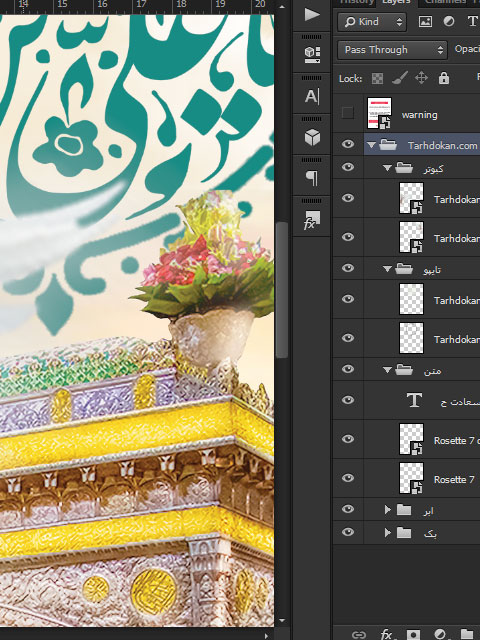
Task: Open the Styles panel fx icon
Action: tap(312, 220)
